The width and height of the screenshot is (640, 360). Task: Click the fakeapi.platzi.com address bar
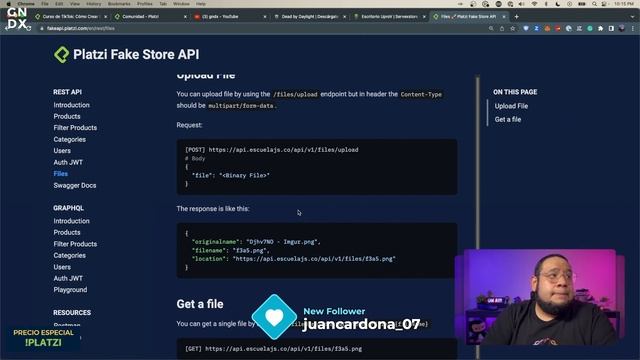click(x=261, y=29)
